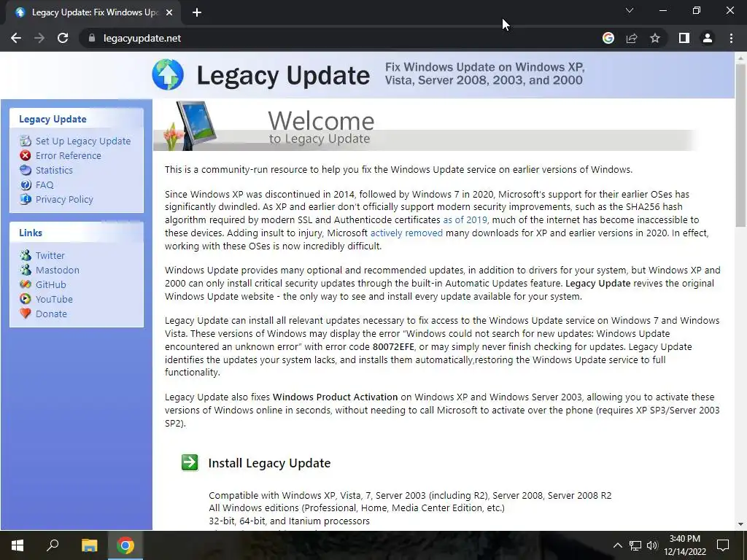Open the Mastodon text link
Image resolution: width=747 pixels, height=560 pixels.
[x=57, y=270]
